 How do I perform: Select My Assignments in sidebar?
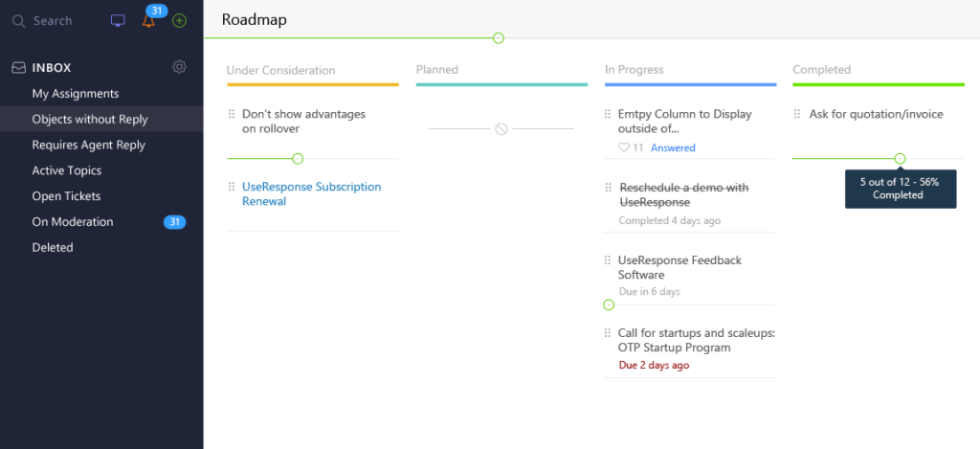[x=76, y=94]
